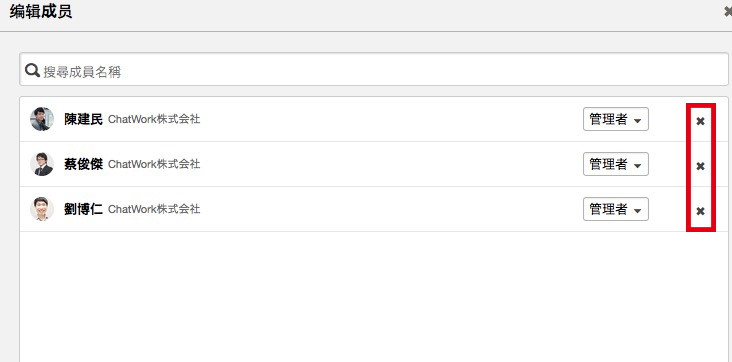
Task: Remove 劉博仁 with the x icon
Action: [x=700, y=211]
